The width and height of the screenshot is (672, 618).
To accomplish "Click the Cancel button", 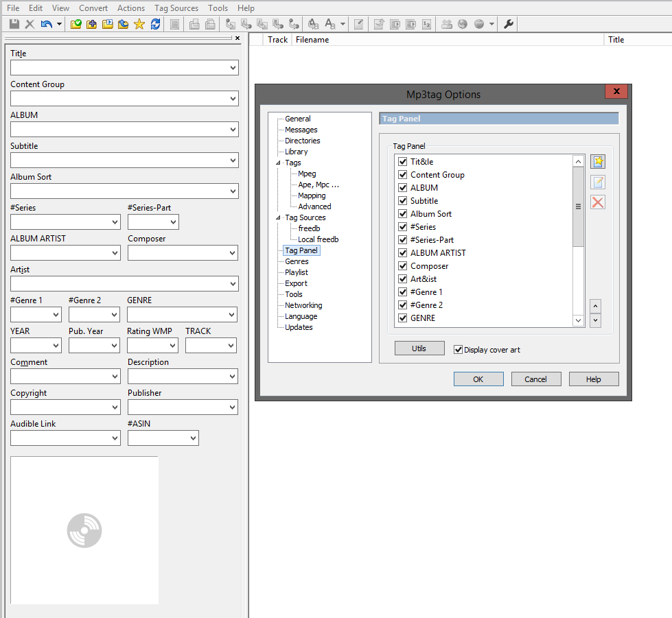I will tap(536, 379).
